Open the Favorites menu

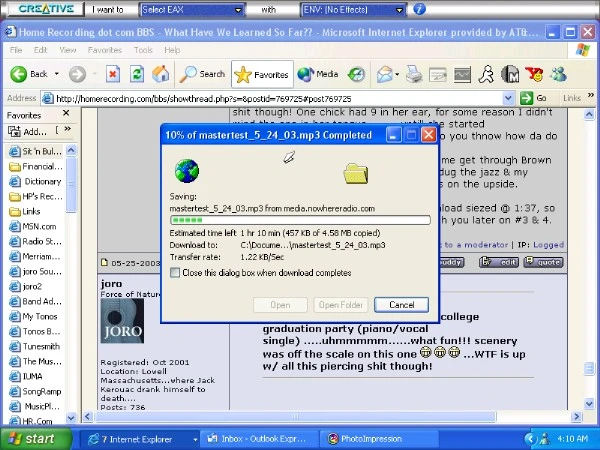[x=105, y=50]
